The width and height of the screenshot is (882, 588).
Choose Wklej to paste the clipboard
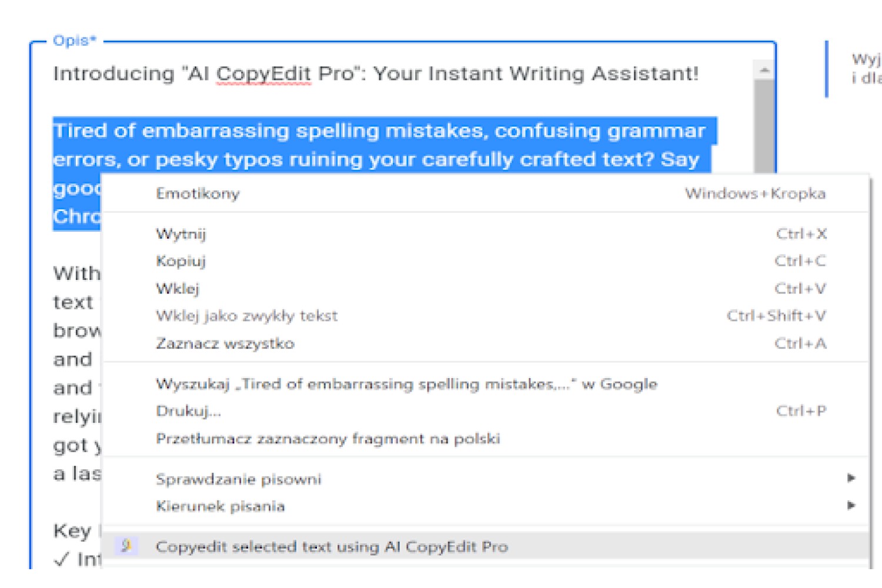coord(486,289)
